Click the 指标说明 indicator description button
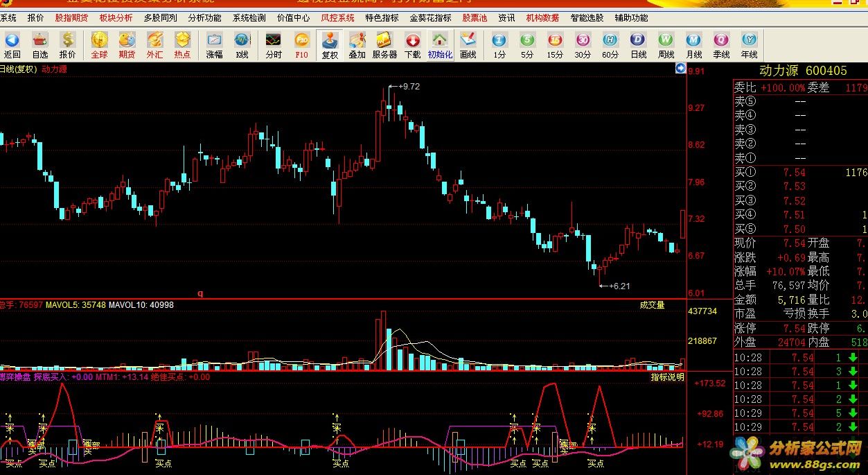868x475 pixels. (668, 377)
